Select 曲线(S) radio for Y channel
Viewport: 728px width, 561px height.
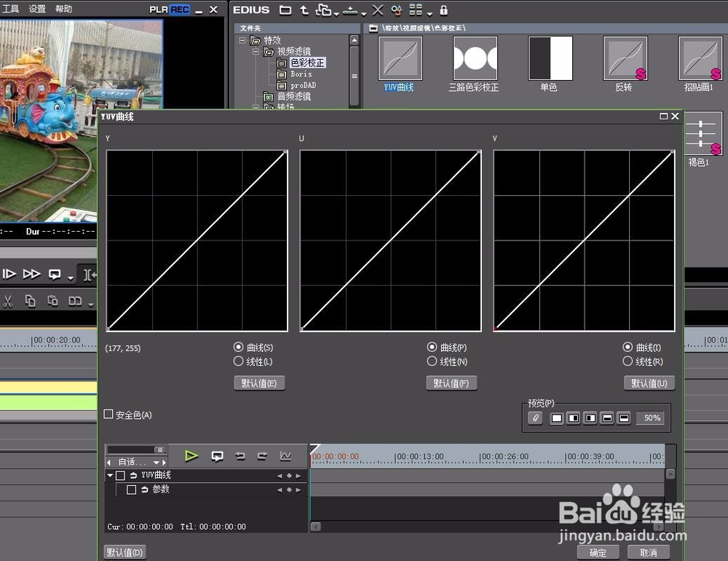[x=238, y=347]
